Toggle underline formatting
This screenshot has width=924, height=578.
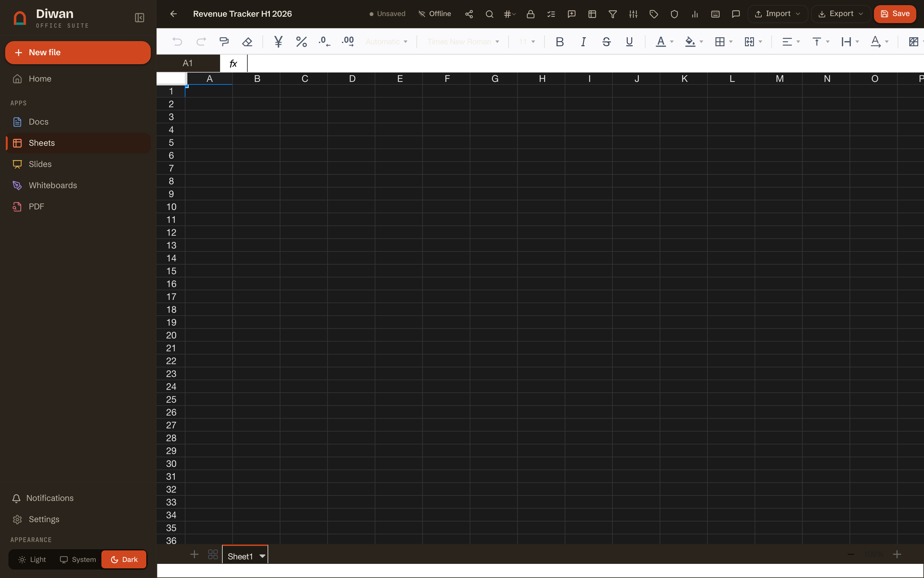(629, 42)
